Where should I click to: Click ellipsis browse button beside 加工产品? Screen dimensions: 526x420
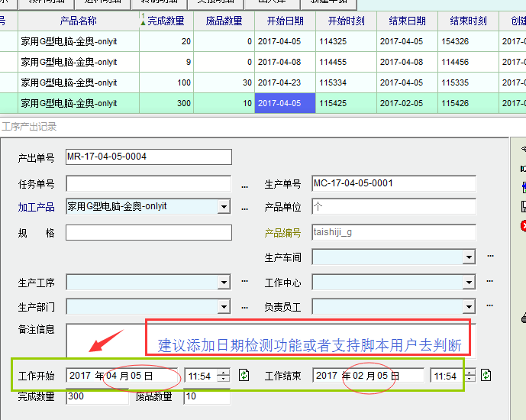(245, 207)
